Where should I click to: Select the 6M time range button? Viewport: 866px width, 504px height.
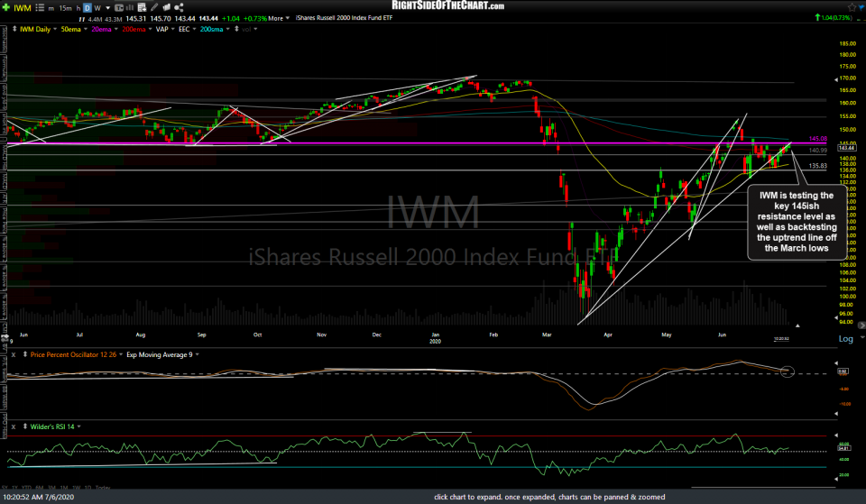coord(39,488)
